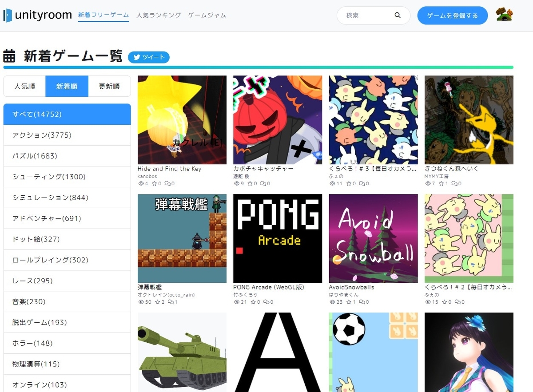Screen dimensions: 533x392
Task: Click the ゲームを登録する button
Action: click(x=452, y=15)
